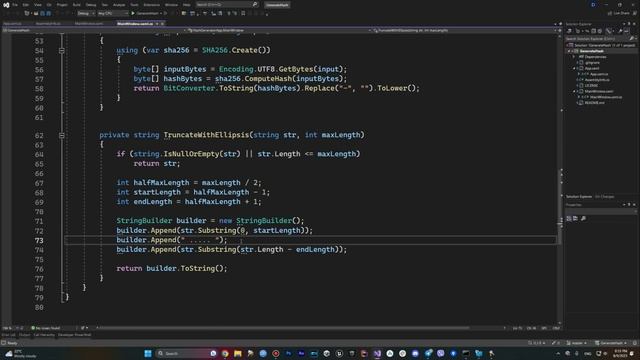The height and width of the screenshot is (360, 640).
Task: Click 'return builder.ToString();' on line 76
Action: point(171,268)
